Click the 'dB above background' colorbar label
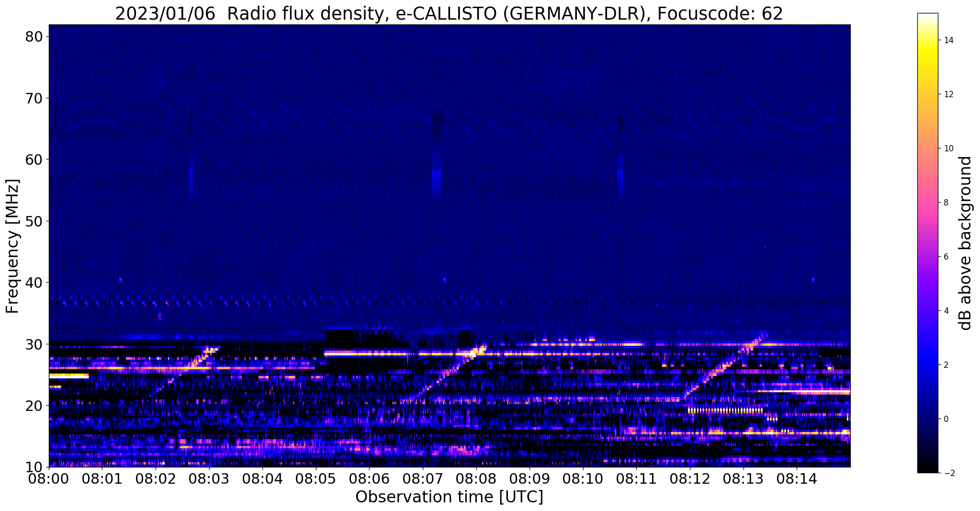Image resolution: width=980 pixels, height=511 pixels. (965, 243)
